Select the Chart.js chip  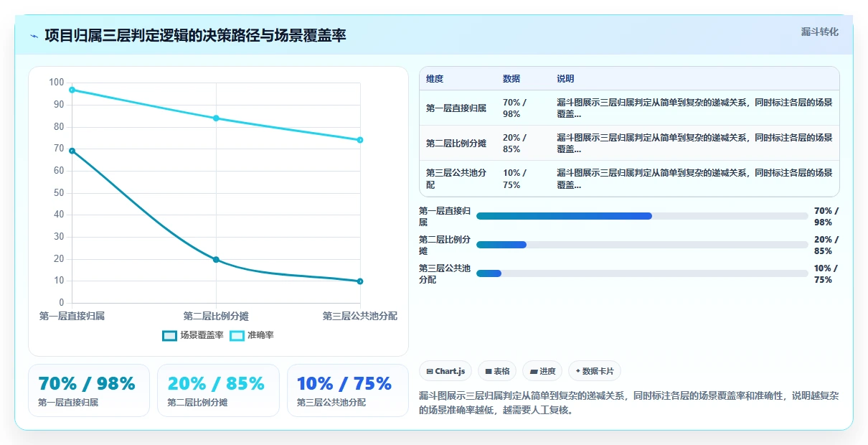[x=445, y=371]
